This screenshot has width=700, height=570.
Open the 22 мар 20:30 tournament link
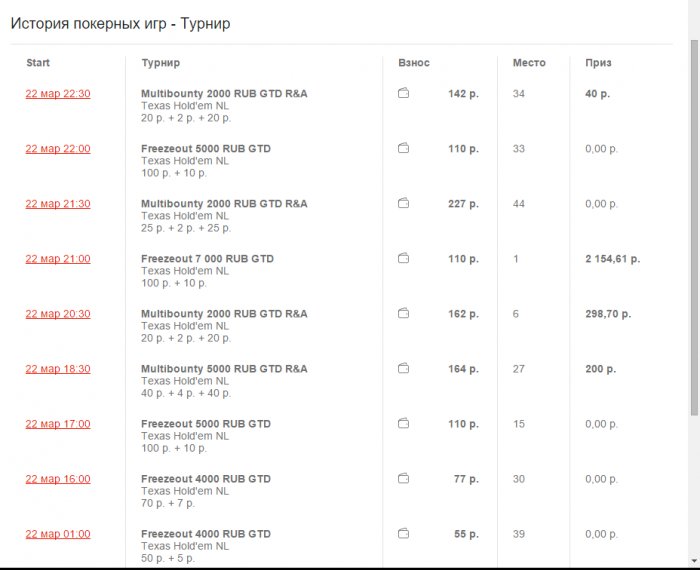(x=58, y=314)
